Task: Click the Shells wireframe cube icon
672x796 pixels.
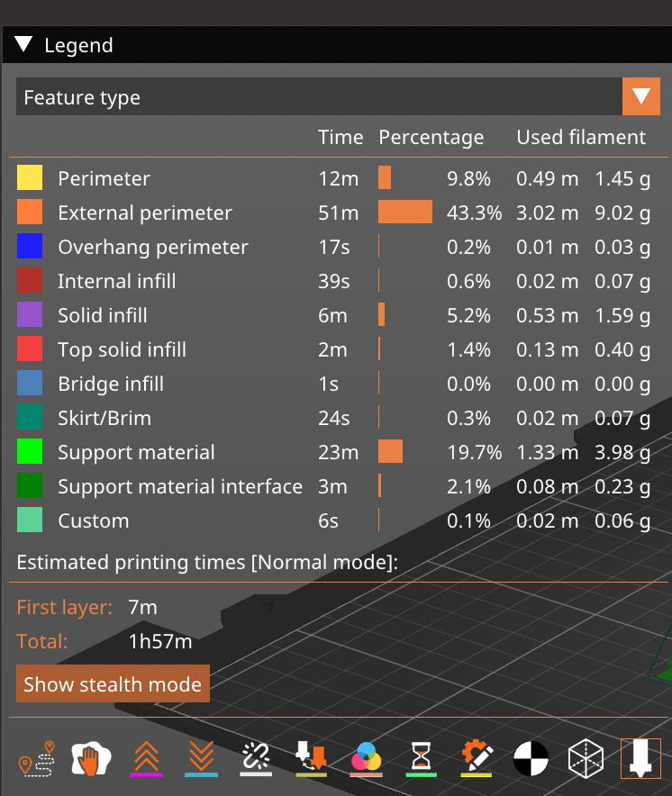Action: coord(586,759)
